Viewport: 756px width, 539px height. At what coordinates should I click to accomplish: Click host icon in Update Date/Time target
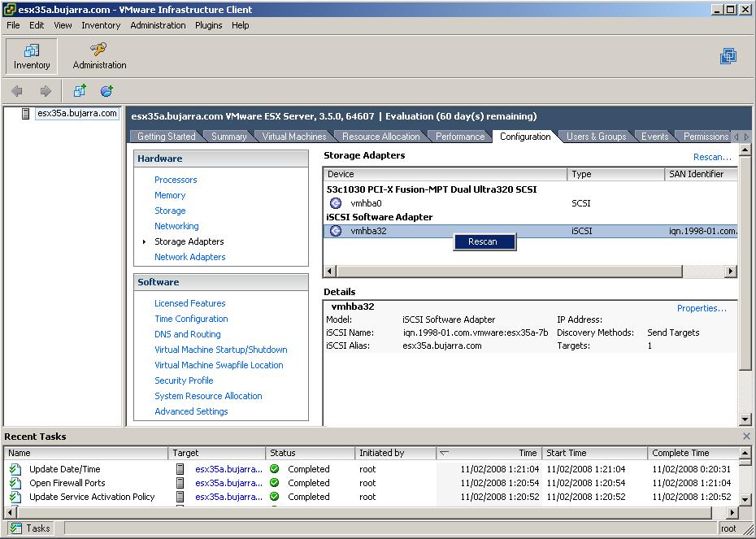tap(180, 469)
